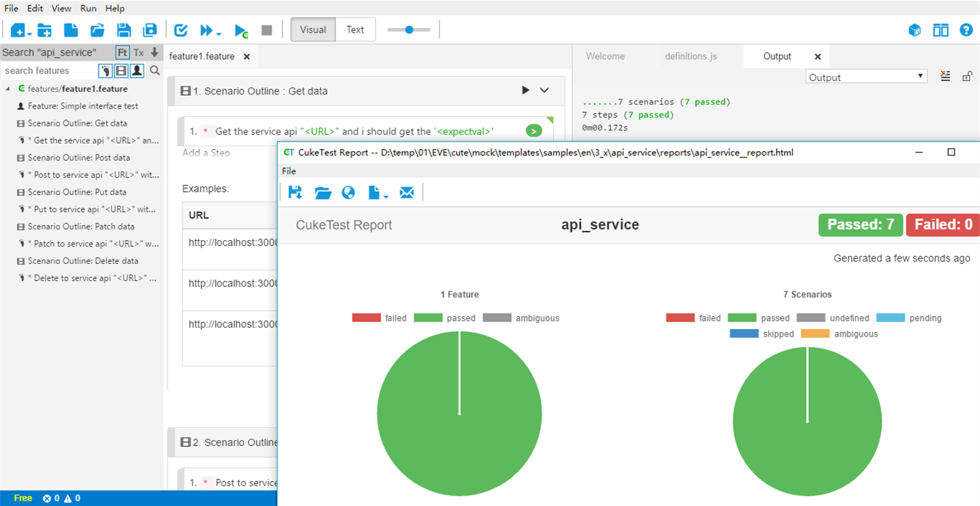Adjust the zoom slider handle
The height and width of the screenshot is (506, 980).
[x=408, y=30]
